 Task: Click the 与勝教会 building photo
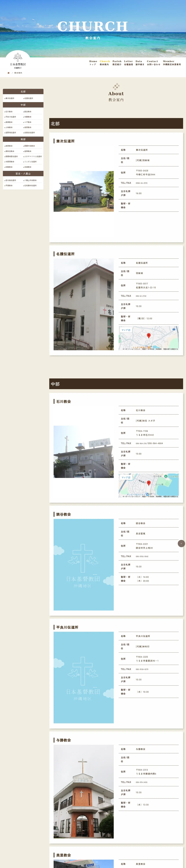(x=83, y=791)
